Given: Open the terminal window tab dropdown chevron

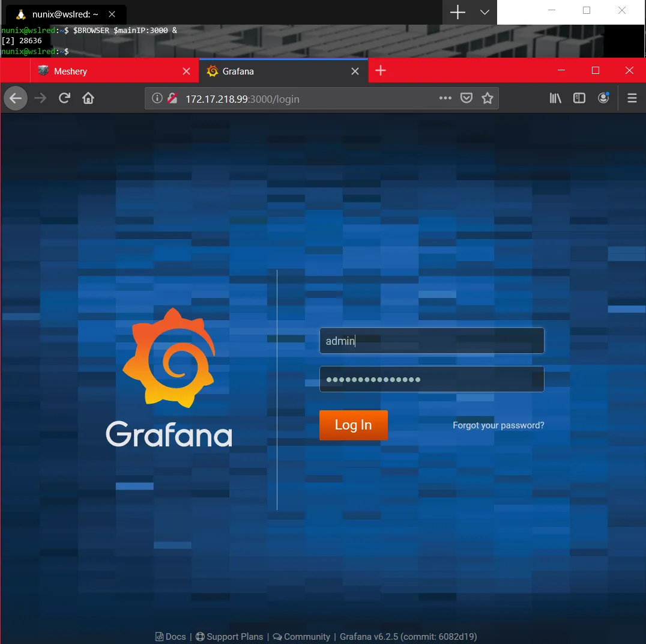Looking at the screenshot, I should [x=484, y=11].
